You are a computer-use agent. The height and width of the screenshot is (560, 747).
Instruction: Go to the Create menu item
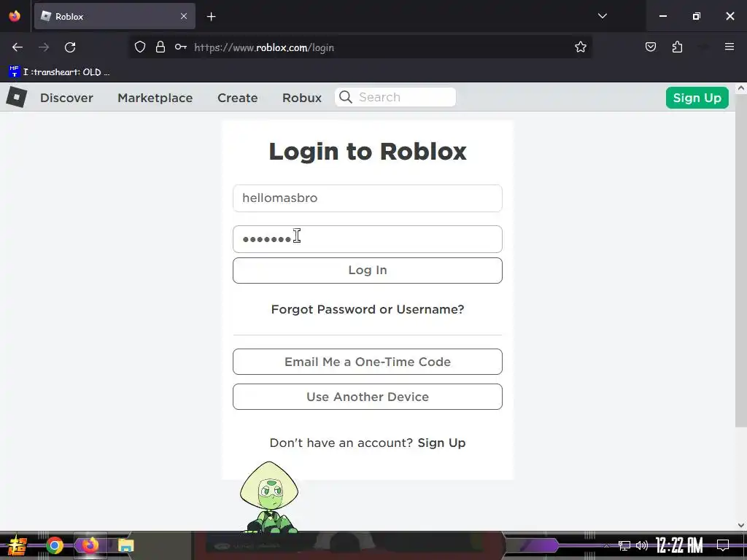pyautogui.click(x=238, y=98)
